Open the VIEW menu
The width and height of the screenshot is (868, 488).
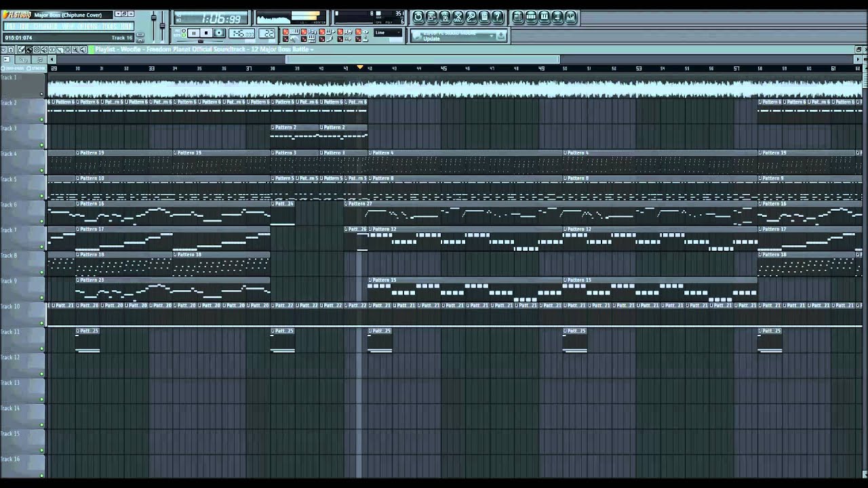(x=68, y=26)
